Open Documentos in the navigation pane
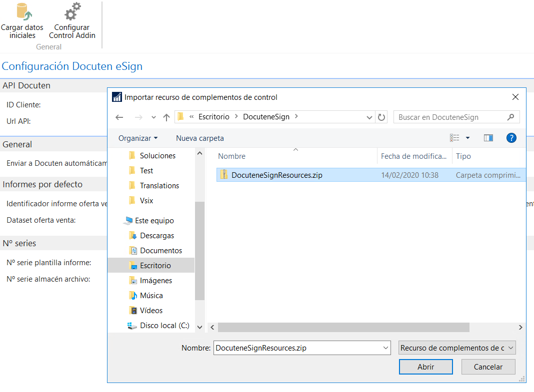 [161, 251]
